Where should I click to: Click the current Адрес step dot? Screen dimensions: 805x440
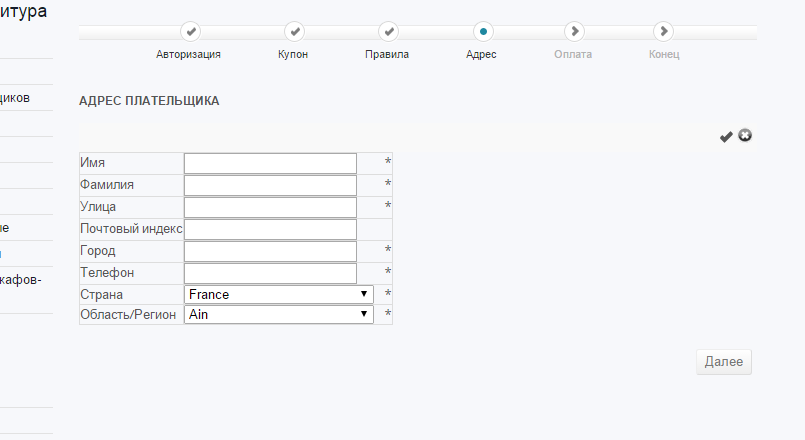pos(482,32)
